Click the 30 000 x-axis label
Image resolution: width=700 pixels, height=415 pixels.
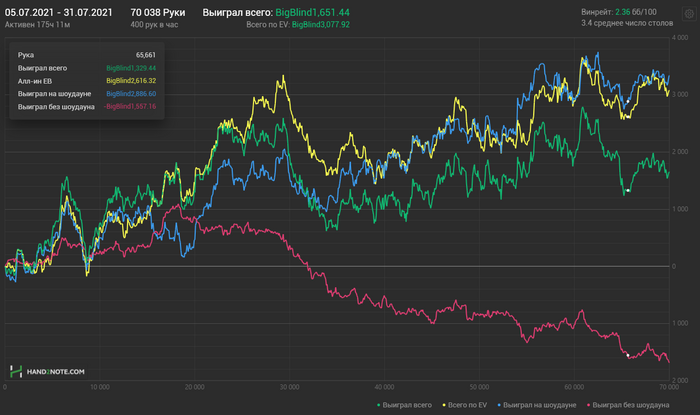289,387
